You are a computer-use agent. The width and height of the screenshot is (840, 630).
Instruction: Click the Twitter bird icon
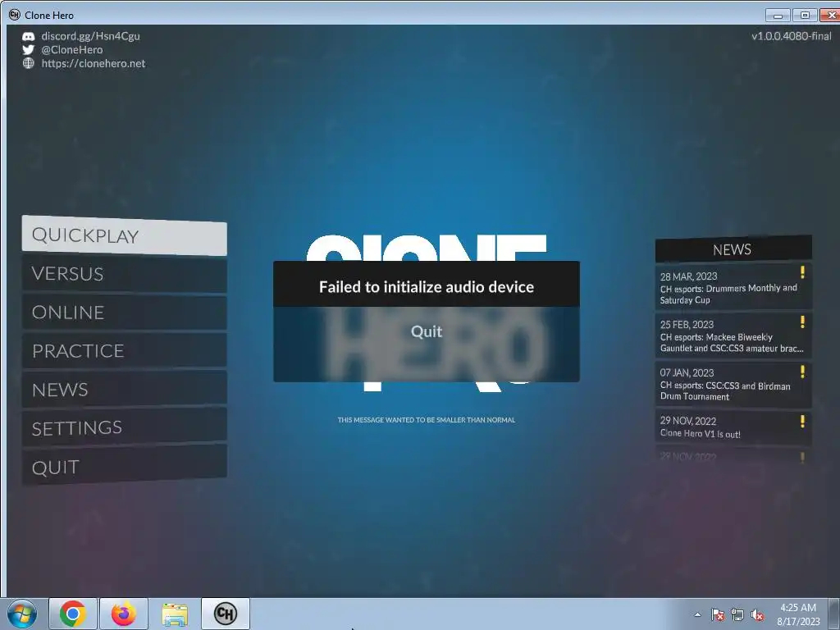point(29,50)
